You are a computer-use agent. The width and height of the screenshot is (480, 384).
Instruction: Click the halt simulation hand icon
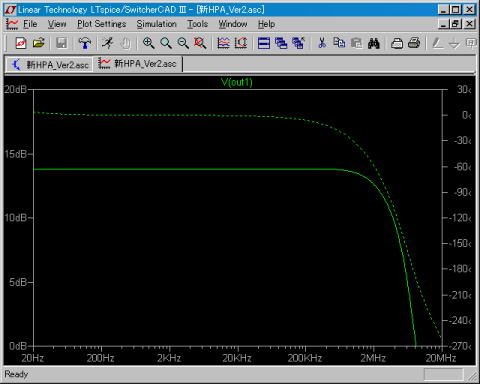pyautogui.click(x=125, y=43)
